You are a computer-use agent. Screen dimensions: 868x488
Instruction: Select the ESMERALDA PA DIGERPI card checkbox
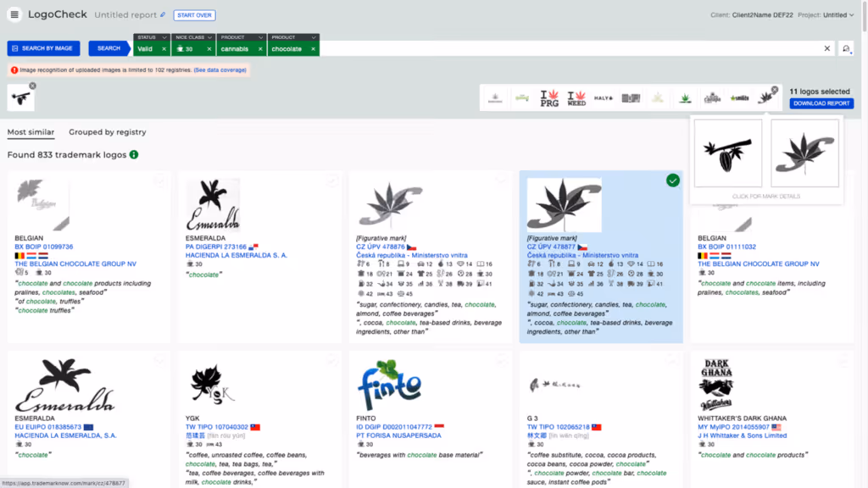[331, 180]
